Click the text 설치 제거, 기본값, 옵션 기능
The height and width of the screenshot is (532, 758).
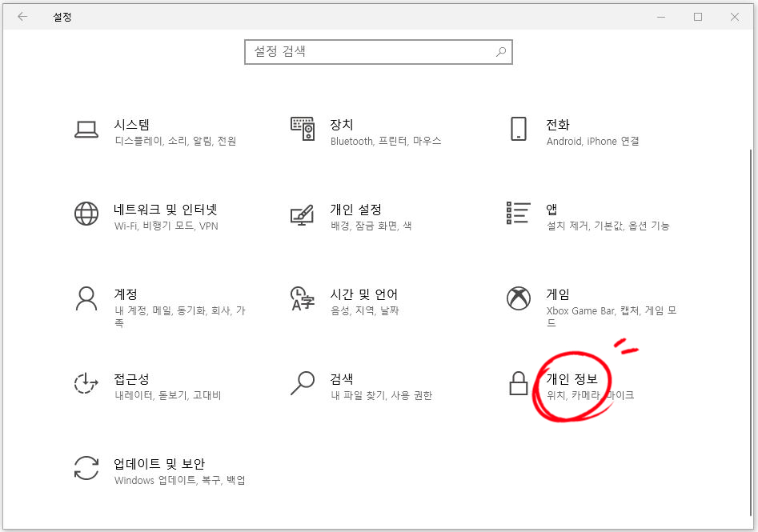pyautogui.click(x=608, y=226)
